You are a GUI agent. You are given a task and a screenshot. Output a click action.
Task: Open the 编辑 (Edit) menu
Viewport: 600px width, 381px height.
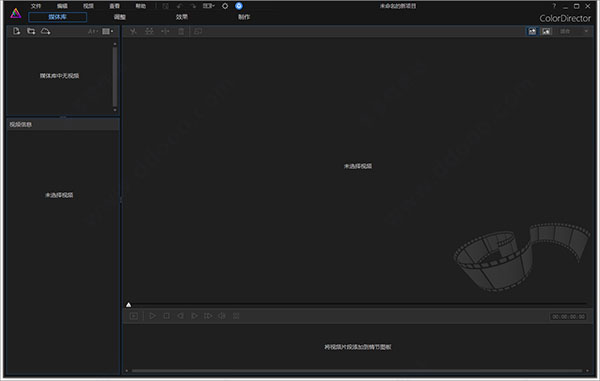click(x=62, y=6)
